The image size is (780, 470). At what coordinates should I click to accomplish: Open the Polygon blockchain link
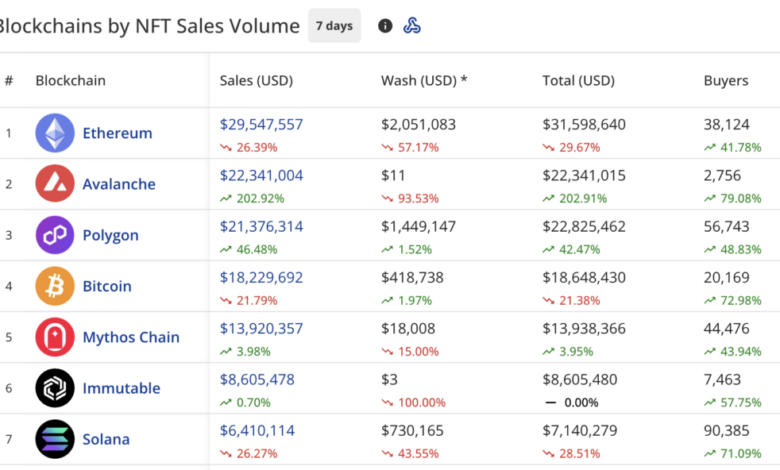pyautogui.click(x=110, y=235)
